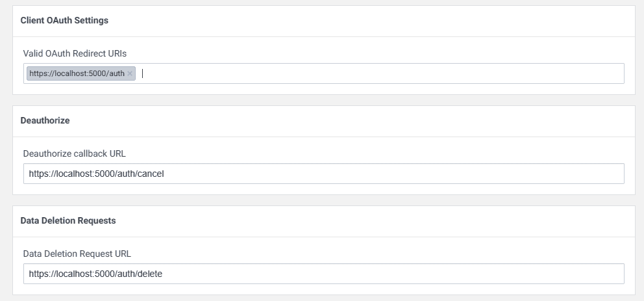Click 'https' at start of Deauthorize callback URL
Screen dimensions: 644x301
click(x=38, y=174)
